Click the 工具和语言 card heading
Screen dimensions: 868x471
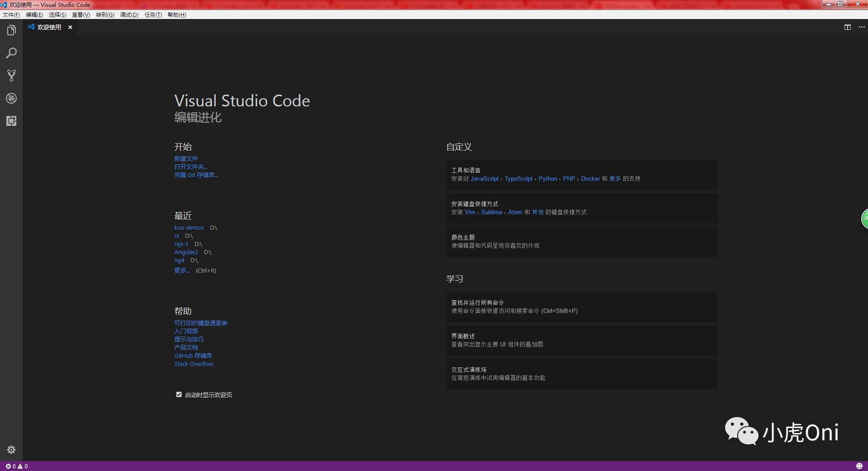[x=466, y=170]
